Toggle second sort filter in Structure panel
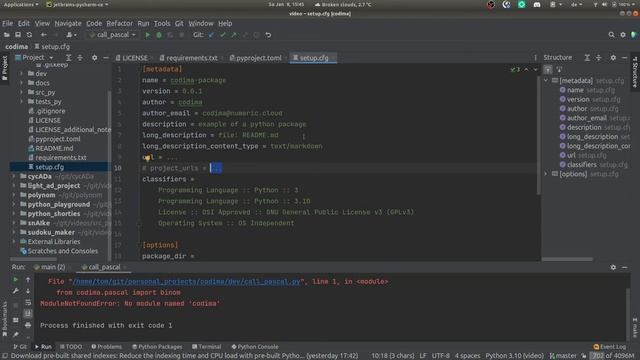Viewport: 640px width, 360px height. 559,69
